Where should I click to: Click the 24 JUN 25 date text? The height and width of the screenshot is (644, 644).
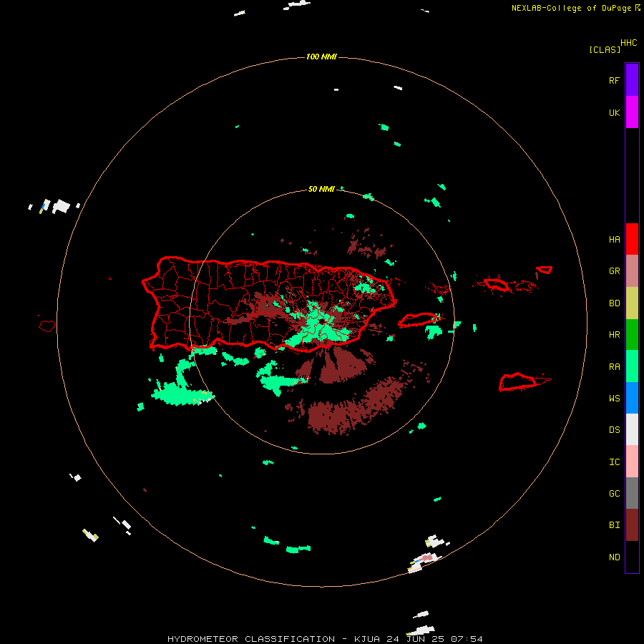click(x=415, y=639)
